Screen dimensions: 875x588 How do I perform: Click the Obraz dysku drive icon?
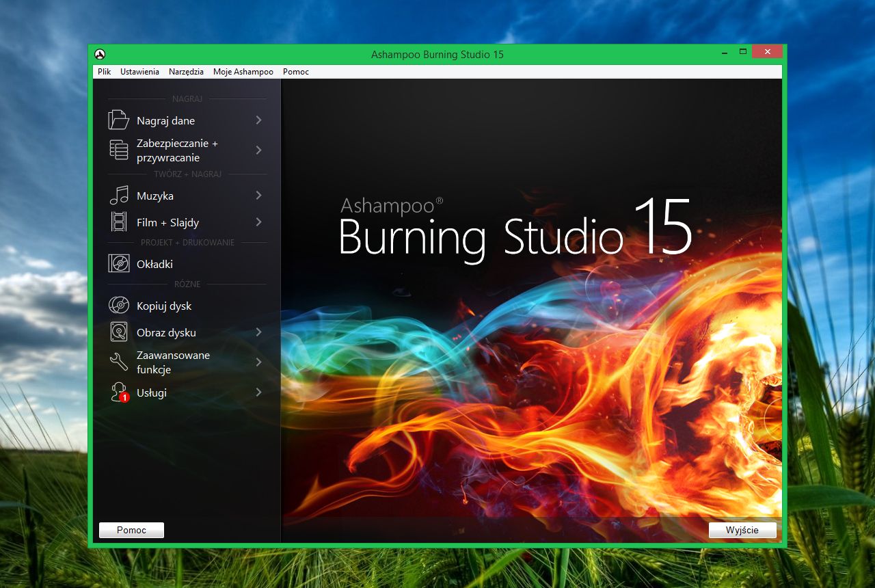click(x=119, y=332)
